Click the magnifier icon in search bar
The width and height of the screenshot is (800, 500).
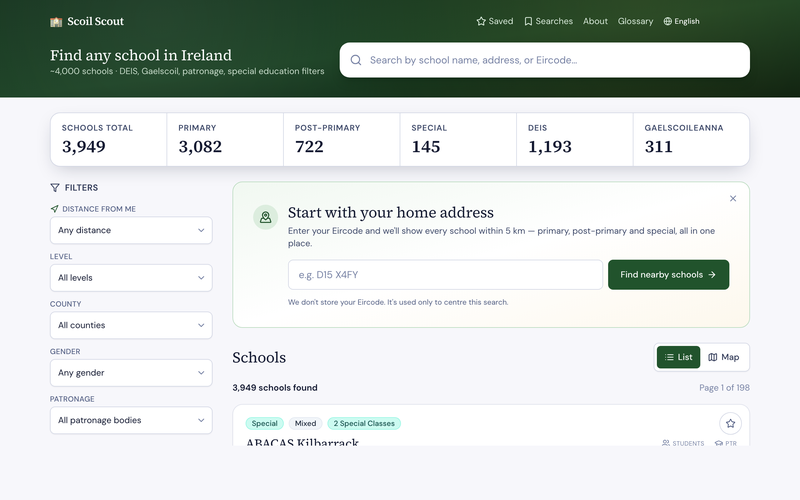point(356,60)
